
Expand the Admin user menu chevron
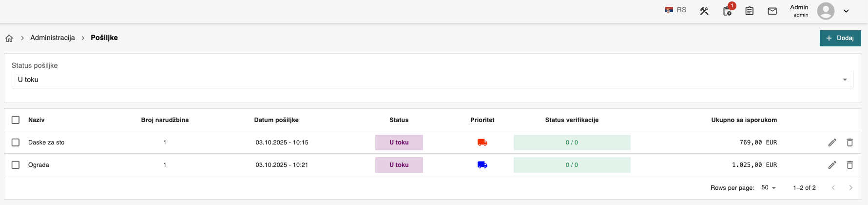click(x=846, y=11)
